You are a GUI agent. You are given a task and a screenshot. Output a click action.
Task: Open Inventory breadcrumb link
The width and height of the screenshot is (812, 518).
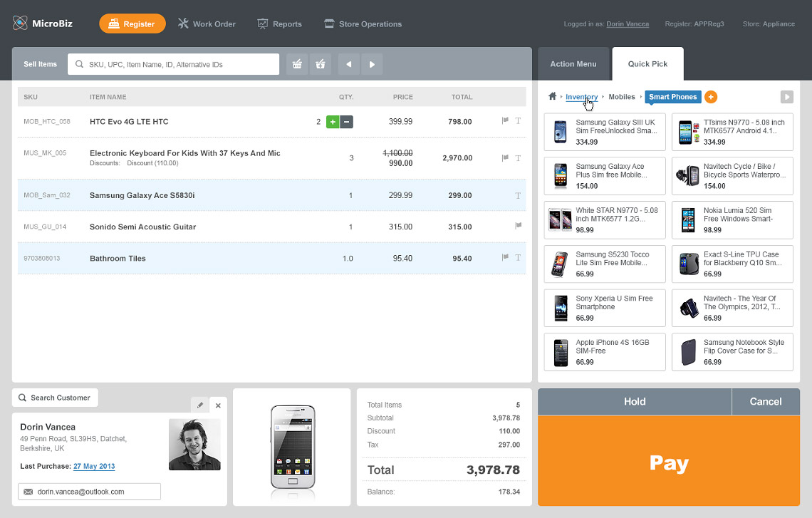click(x=581, y=97)
